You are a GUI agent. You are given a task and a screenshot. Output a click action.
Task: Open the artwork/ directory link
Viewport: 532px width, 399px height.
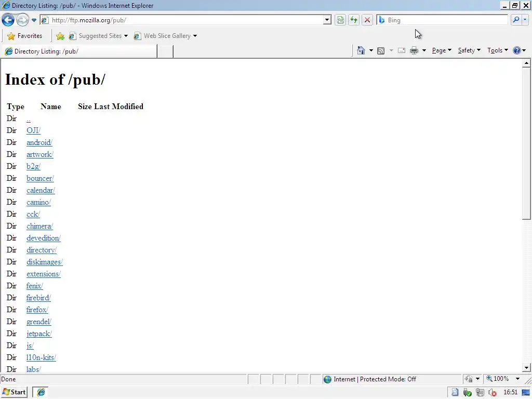click(x=40, y=154)
